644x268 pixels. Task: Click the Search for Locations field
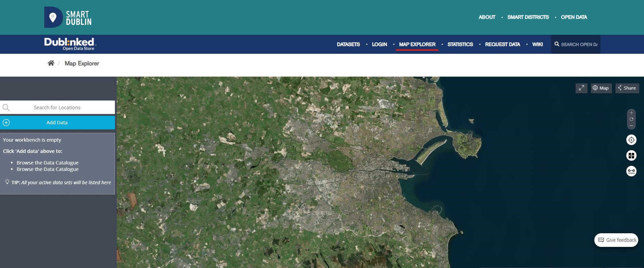coord(57,108)
